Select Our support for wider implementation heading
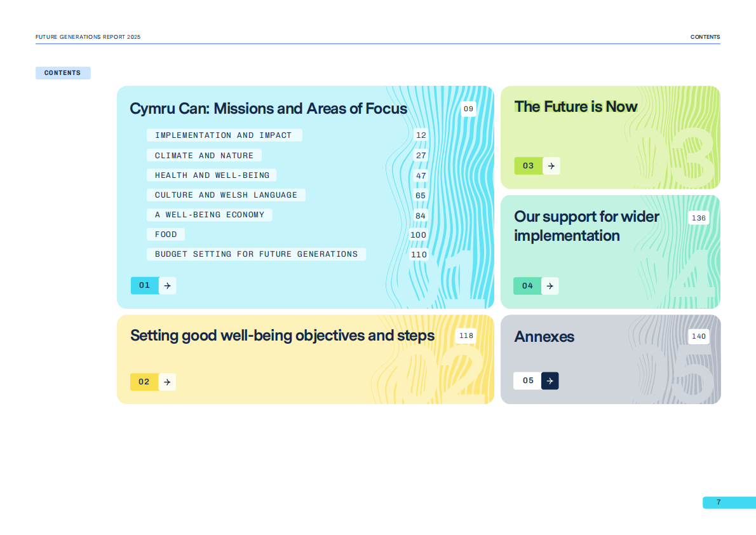 click(x=586, y=226)
